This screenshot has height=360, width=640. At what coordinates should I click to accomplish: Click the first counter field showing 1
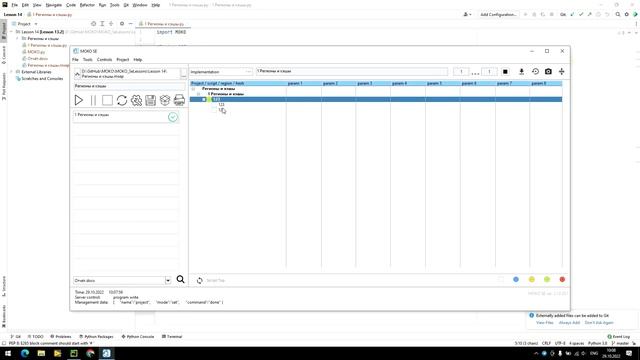click(461, 72)
